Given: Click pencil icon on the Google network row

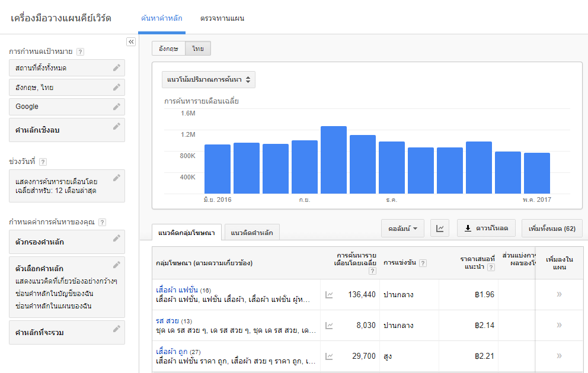Looking at the screenshot, I should pyautogui.click(x=117, y=107).
